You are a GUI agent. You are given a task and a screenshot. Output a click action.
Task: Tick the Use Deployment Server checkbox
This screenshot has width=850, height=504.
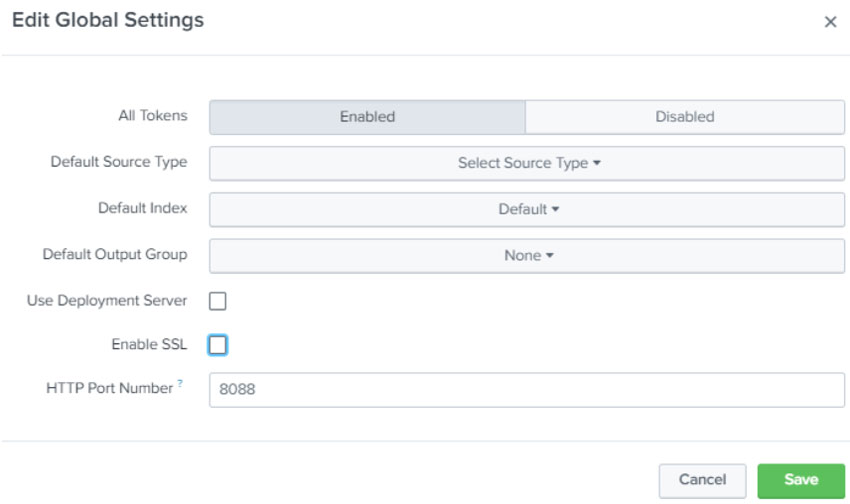(217, 301)
